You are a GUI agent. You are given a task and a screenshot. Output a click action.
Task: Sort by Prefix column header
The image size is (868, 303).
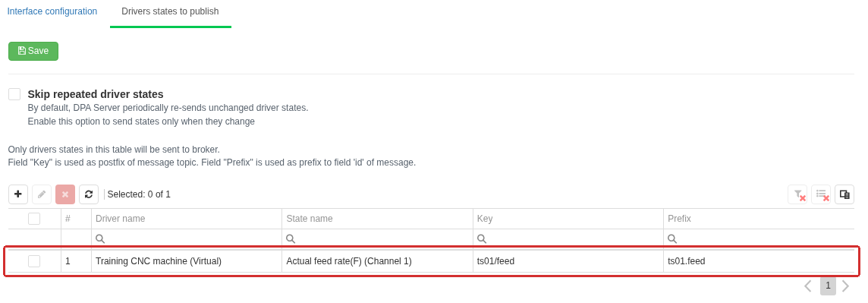(x=759, y=219)
